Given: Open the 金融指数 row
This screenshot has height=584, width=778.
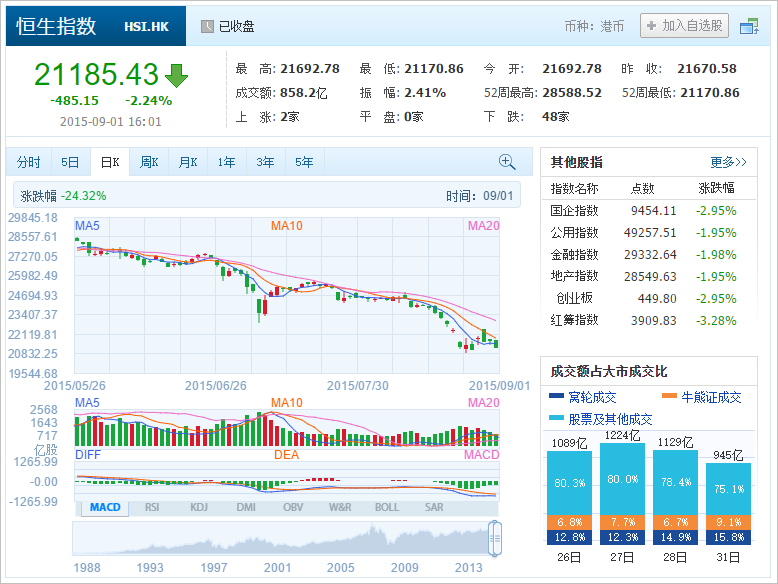Looking at the screenshot, I should point(649,255).
